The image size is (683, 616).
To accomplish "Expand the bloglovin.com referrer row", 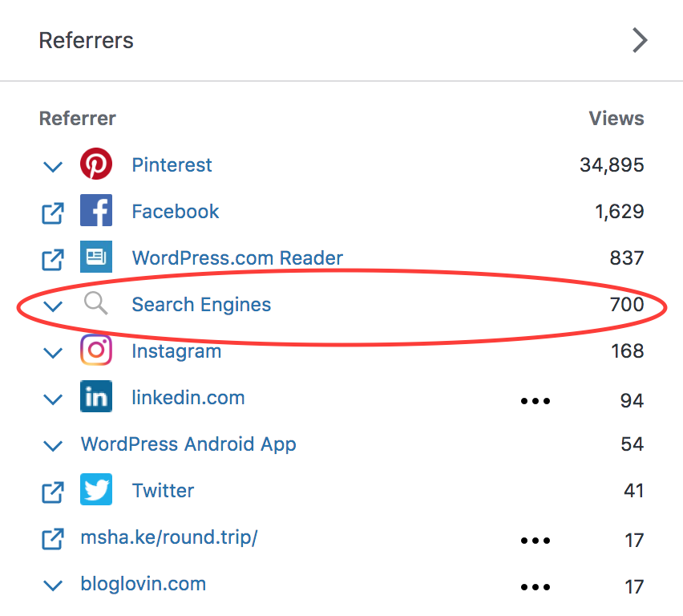I will [x=53, y=586].
